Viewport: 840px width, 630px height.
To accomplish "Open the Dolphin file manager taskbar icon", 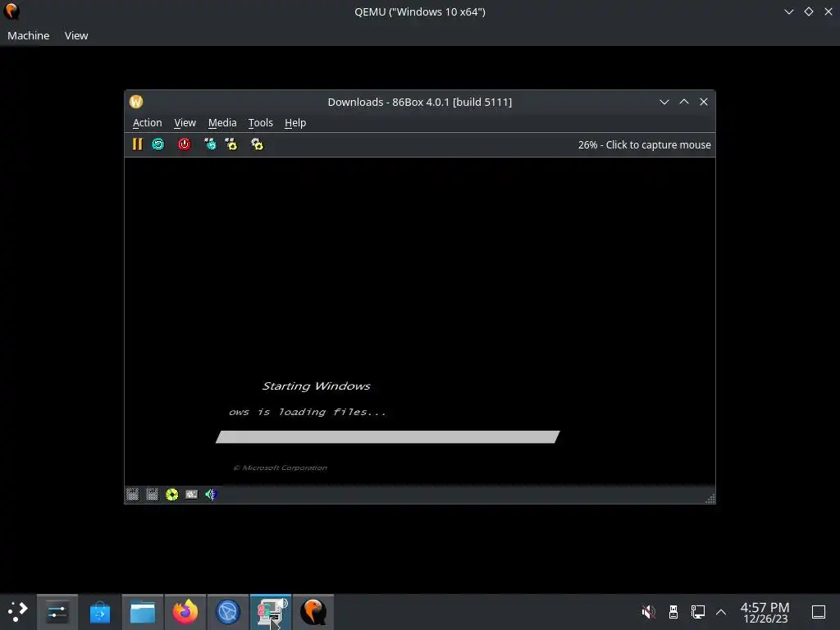I will click(143, 612).
